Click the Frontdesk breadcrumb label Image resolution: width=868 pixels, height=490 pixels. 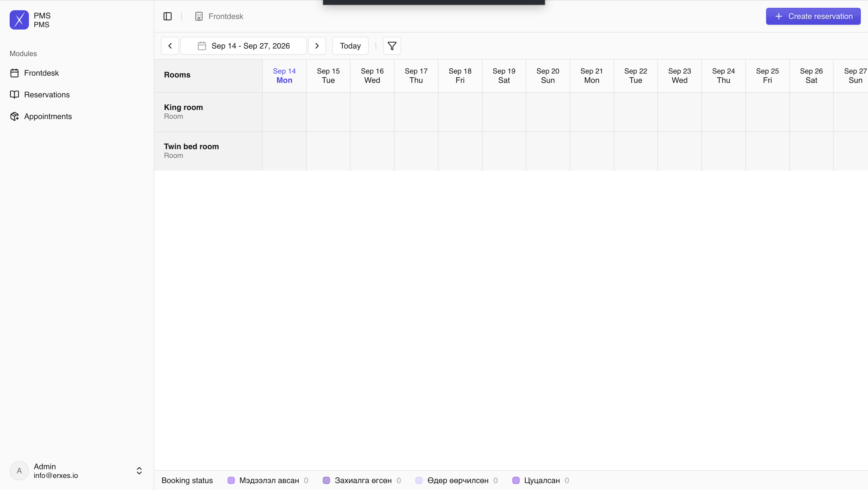tap(226, 16)
